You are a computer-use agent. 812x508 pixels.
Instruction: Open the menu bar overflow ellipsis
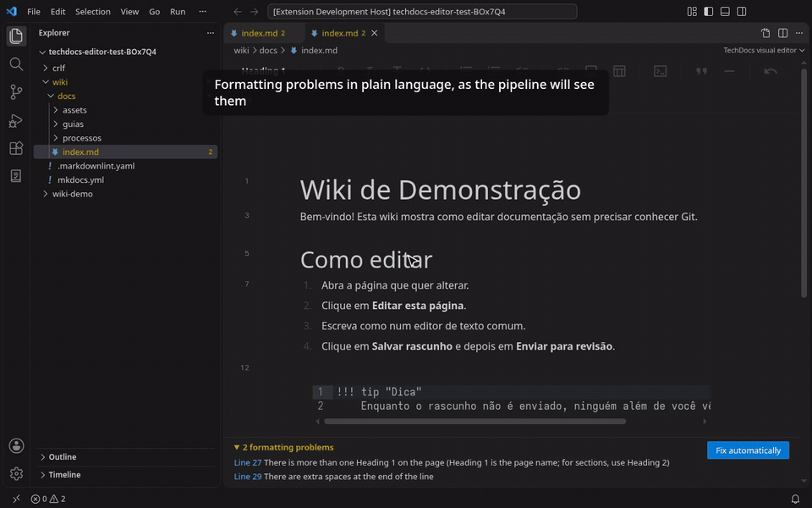[202, 11]
